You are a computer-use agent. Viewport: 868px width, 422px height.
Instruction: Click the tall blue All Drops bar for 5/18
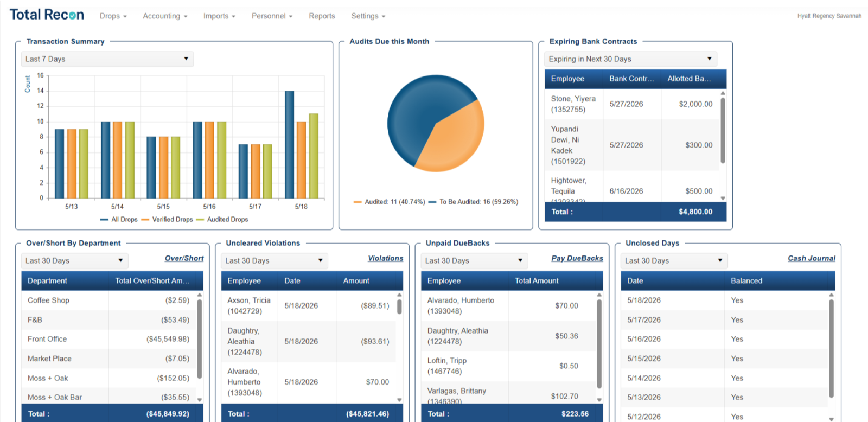[290, 144]
